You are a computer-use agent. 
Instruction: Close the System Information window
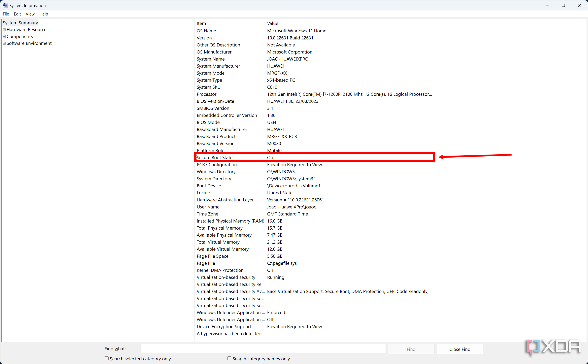580,5
